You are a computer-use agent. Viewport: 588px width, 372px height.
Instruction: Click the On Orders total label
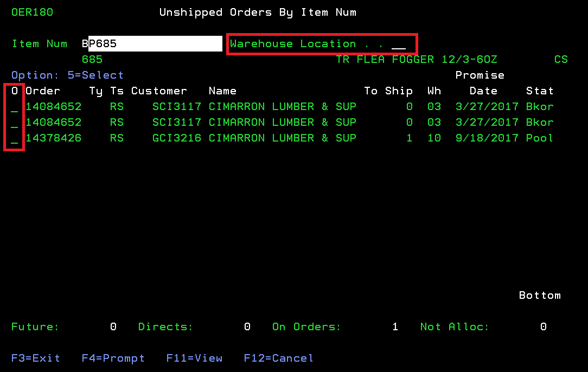(x=306, y=327)
